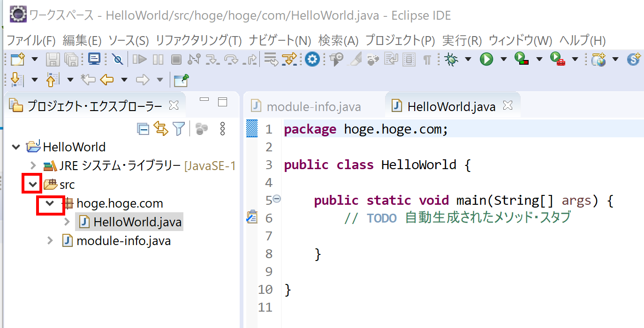Click the yellow Back navigation arrow
Screen dimensions: 644x328
pos(107,80)
